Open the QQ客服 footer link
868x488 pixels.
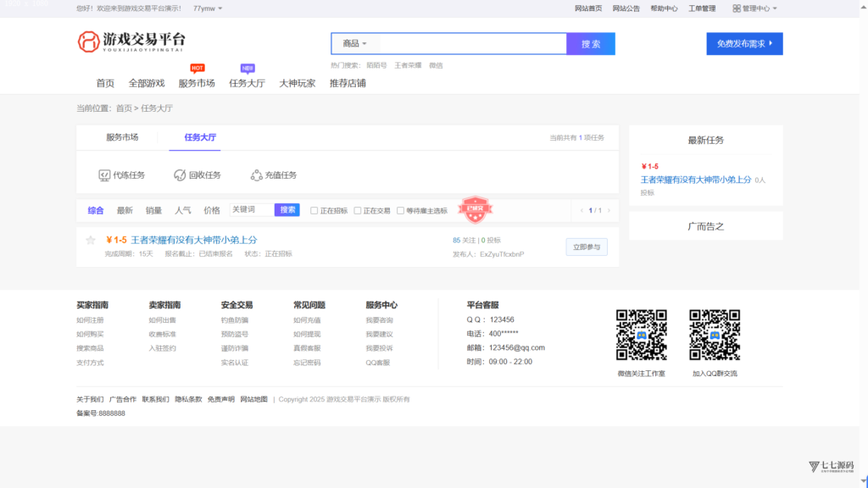click(x=377, y=363)
